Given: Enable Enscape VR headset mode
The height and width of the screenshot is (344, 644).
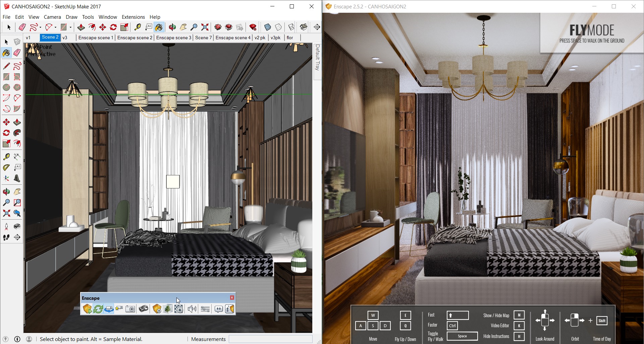Looking at the screenshot, I should [x=144, y=309].
